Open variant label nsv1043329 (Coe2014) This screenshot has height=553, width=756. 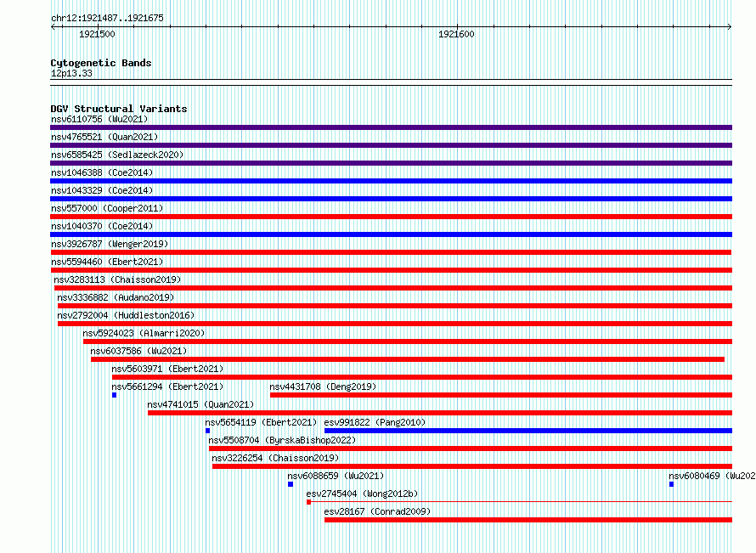pos(102,190)
